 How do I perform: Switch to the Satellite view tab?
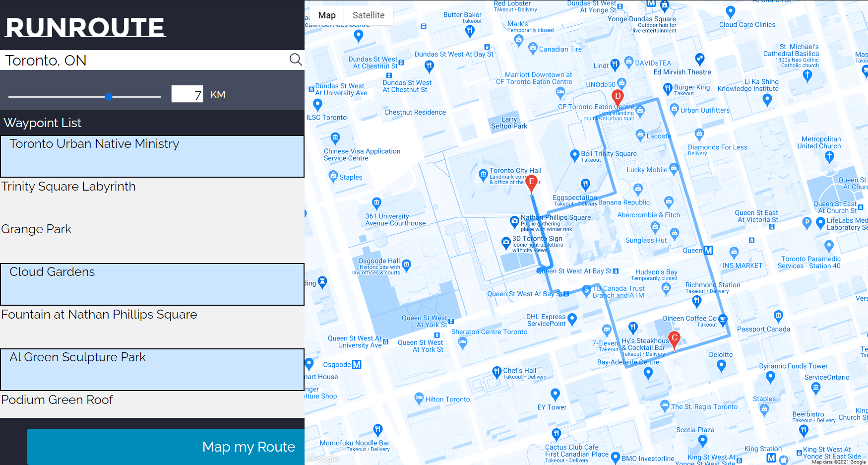369,15
